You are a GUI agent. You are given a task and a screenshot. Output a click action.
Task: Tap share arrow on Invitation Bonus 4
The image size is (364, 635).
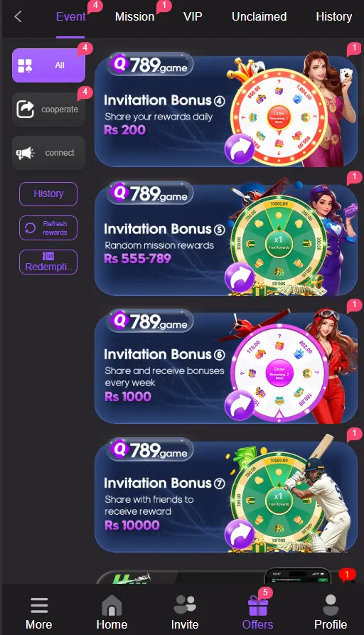(240, 149)
